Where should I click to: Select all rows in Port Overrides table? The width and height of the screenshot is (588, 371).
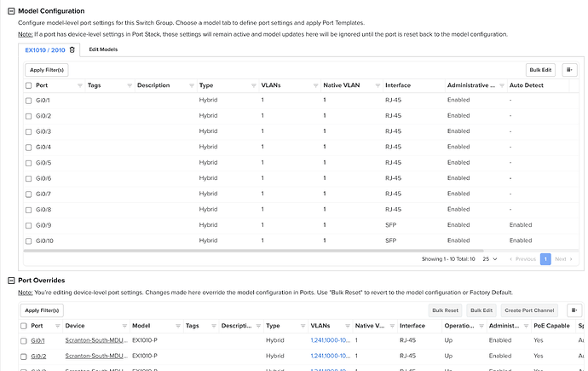pos(24,326)
